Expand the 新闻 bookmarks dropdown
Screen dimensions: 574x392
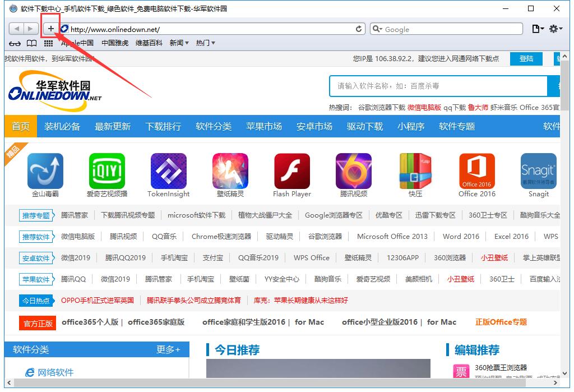pos(176,43)
